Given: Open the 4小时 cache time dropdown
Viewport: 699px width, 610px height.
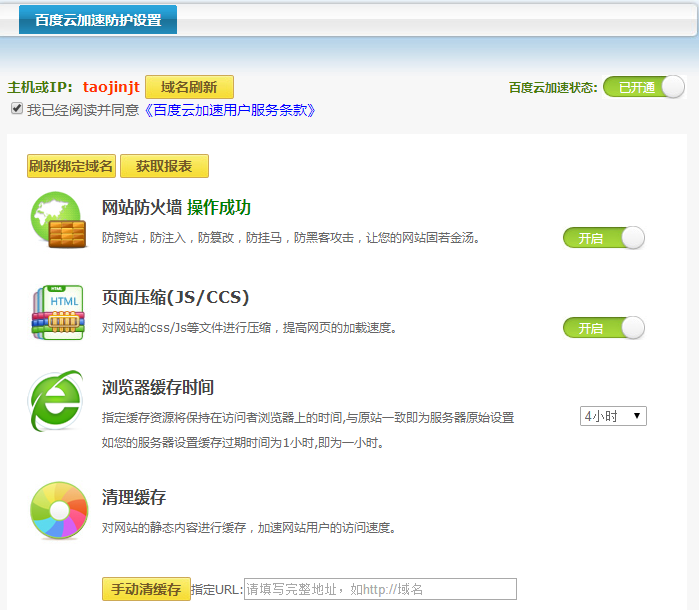Looking at the screenshot, I should click(x=613, y=416).
